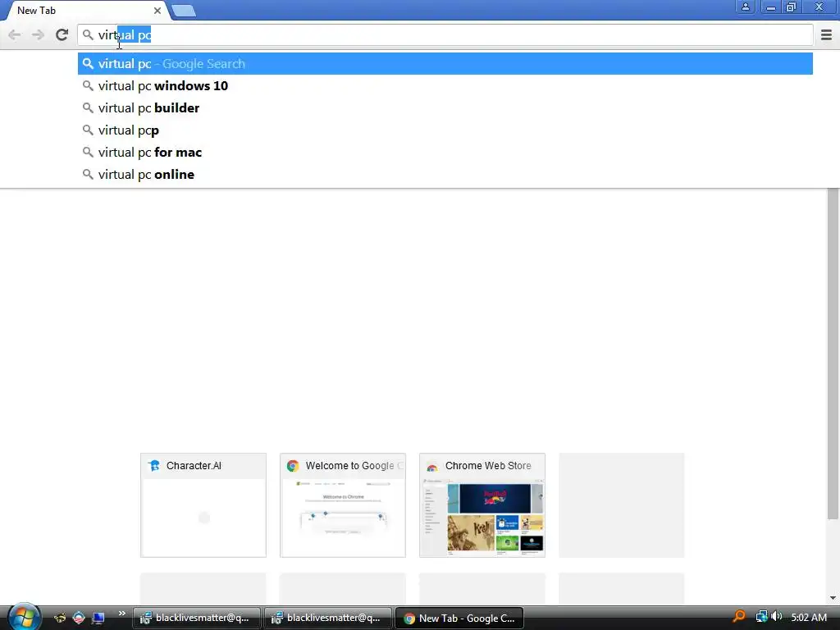Screen dimensions: 840x630
Task: Choose the 'virtual pc - Google Search' suggestion
Action: (x=445, y=64)
